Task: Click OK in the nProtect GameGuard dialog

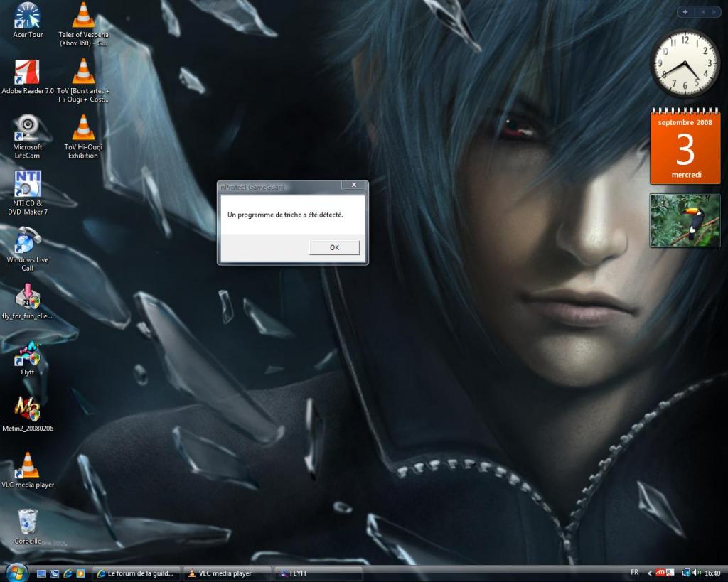Action: click(334, 247)
